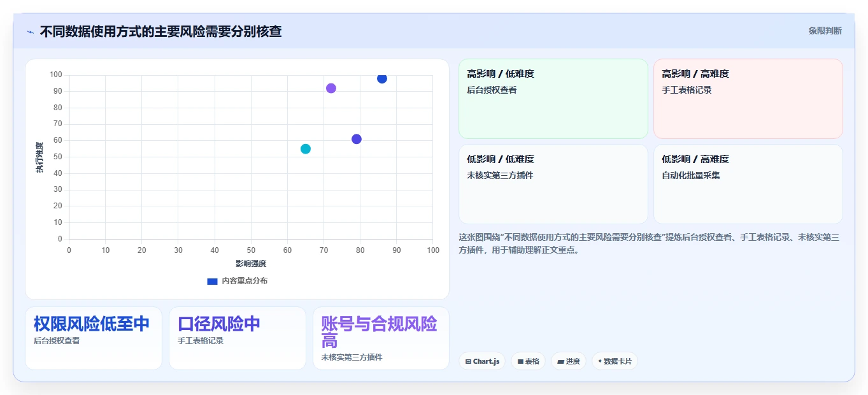Click the icon inside the 进度 chip

point(560,361)
